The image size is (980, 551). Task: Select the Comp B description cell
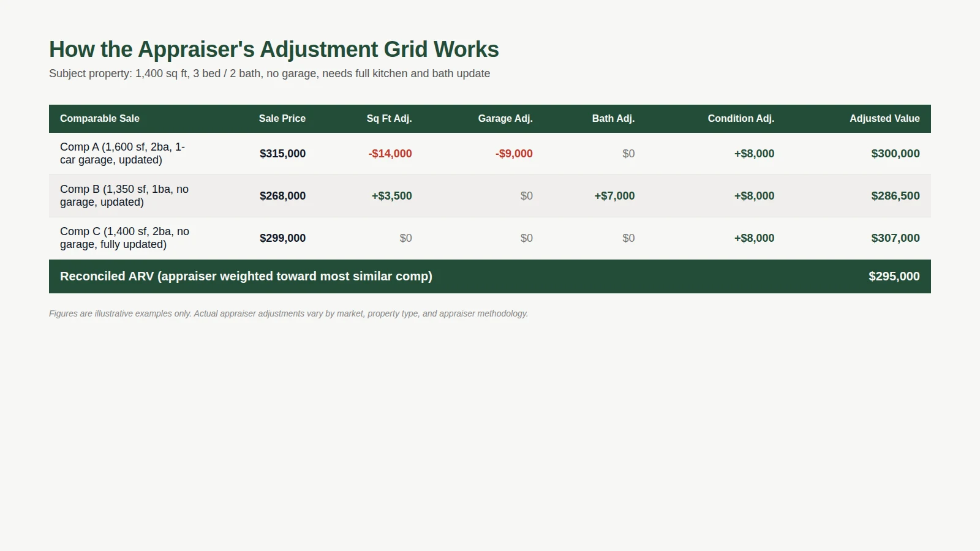[x=124, y=196]
